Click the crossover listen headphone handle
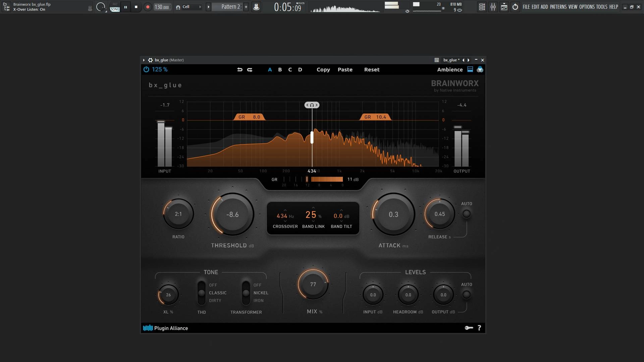The width and height of the screenshot is (644, 362). [312, 105]
